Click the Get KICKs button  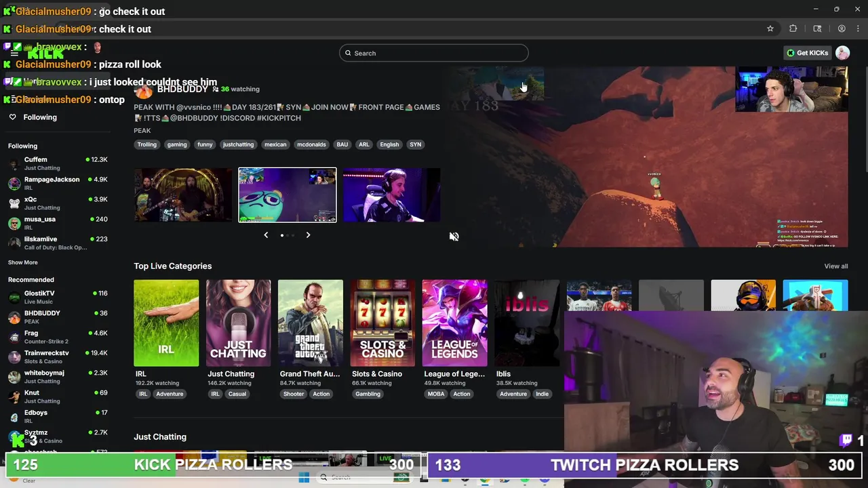pos(807,53)
